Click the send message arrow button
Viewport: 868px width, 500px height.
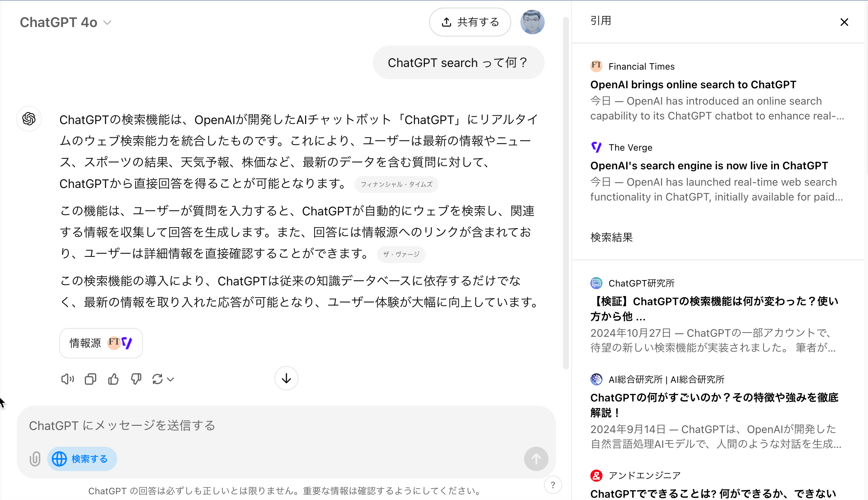pos(536,459)
